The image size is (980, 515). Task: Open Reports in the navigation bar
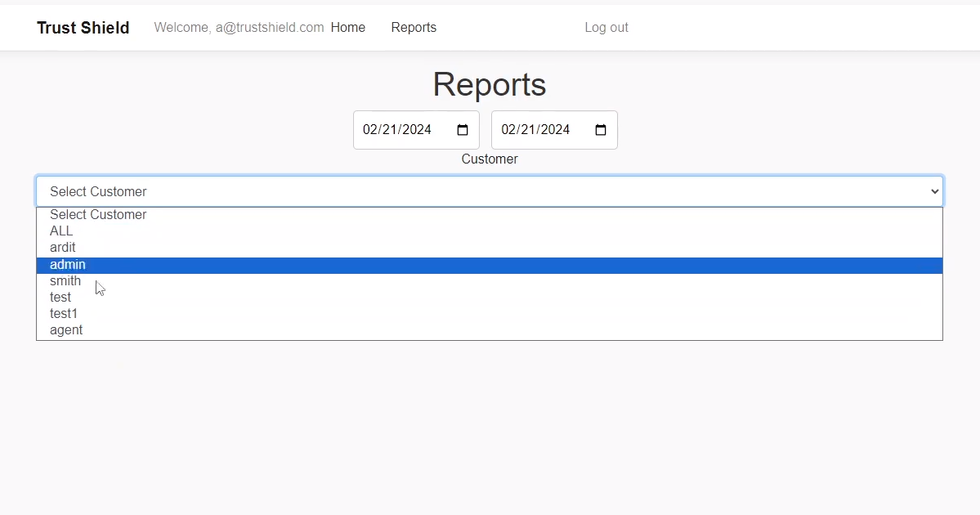414,28
